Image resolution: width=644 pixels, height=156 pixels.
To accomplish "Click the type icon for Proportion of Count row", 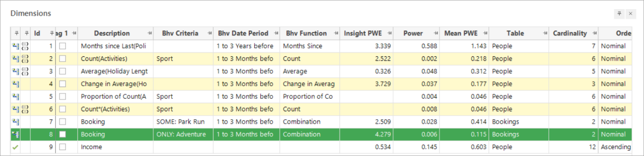I will pyautogui.click(x=16, y=96).
